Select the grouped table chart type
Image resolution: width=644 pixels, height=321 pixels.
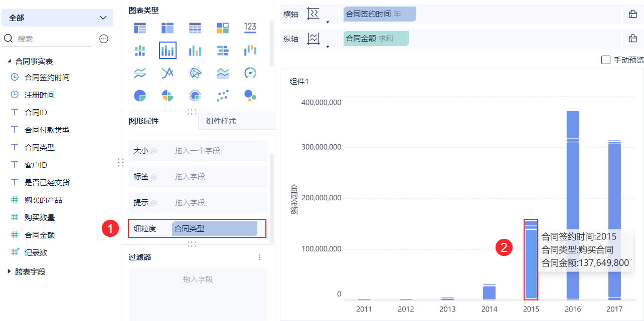point(140,28)
